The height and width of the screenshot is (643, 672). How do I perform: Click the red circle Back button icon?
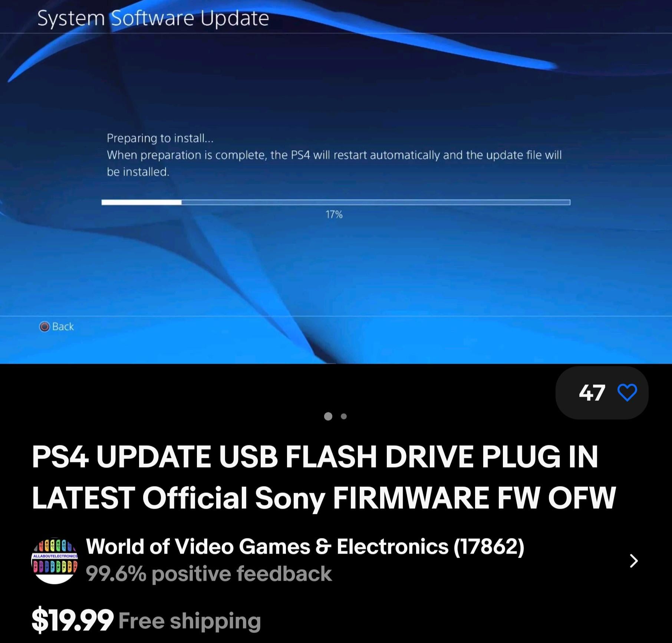(44, 327)
